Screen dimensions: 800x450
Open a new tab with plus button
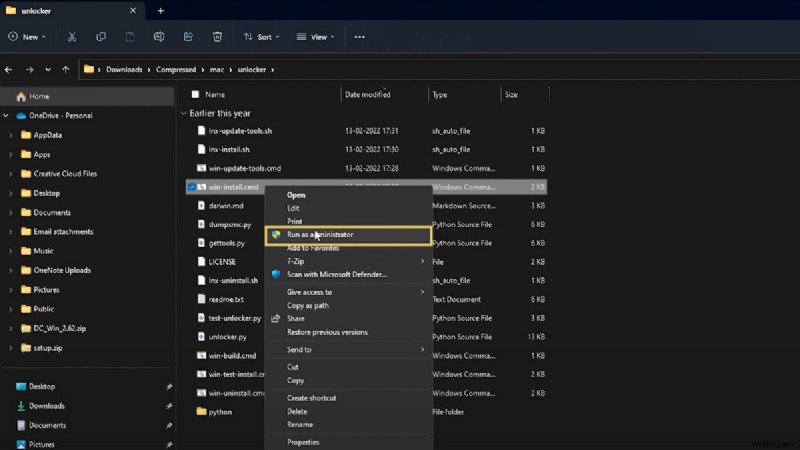pos(161,11)
